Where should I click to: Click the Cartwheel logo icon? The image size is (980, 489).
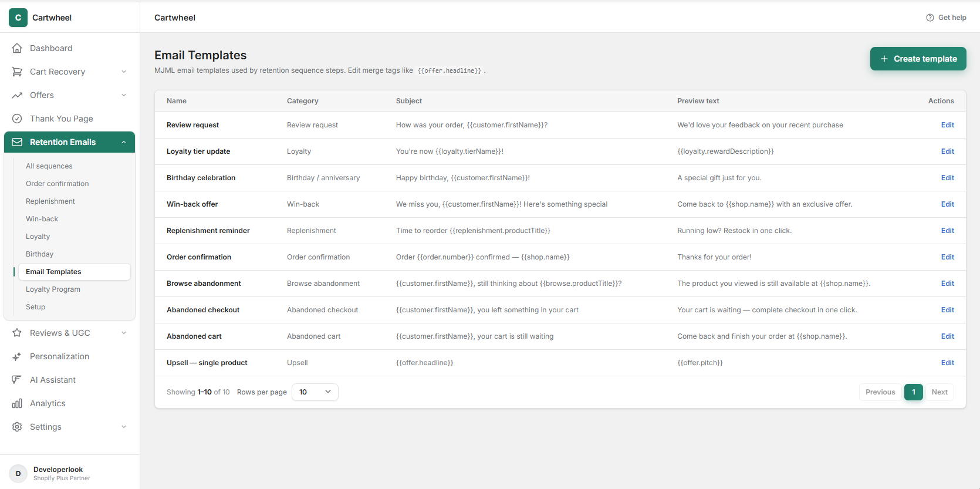[x=18, y=18]
